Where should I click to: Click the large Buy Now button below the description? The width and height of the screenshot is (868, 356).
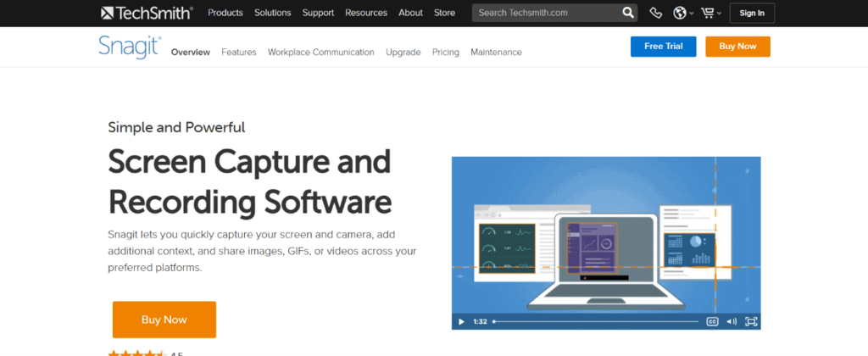pyautogui.click(x=164, y=320)
